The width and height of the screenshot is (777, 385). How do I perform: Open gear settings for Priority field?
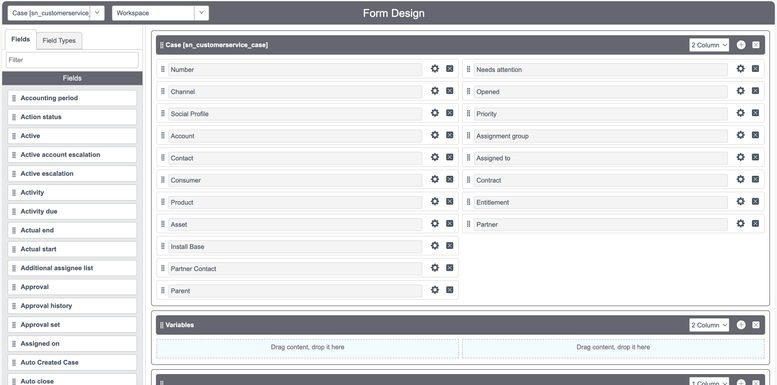tap(740, 113)
